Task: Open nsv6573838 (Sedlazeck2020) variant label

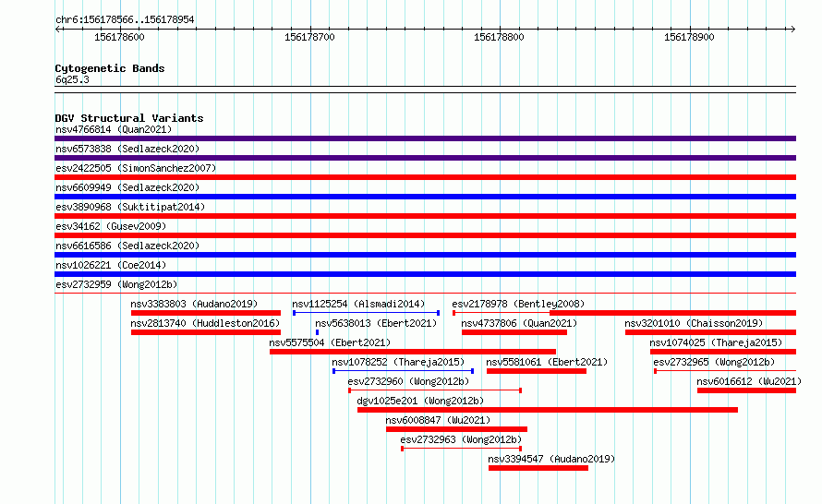Action: (x=127, y=149)
